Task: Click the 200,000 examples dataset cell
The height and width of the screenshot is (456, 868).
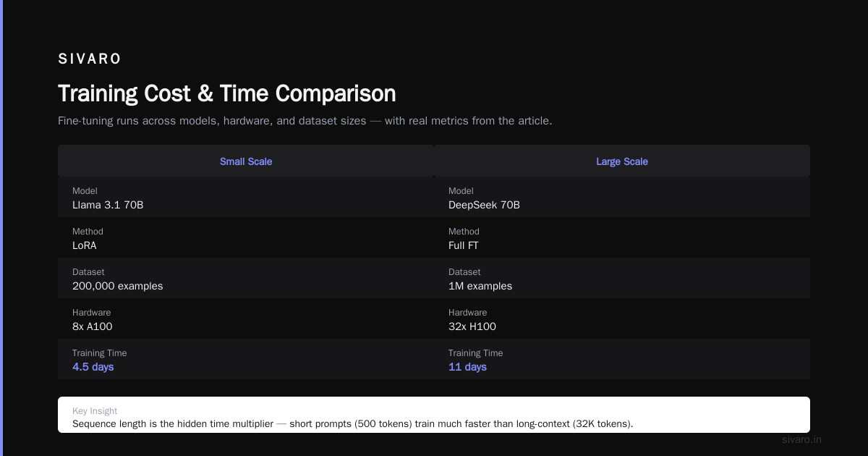Action: (246, 279)
